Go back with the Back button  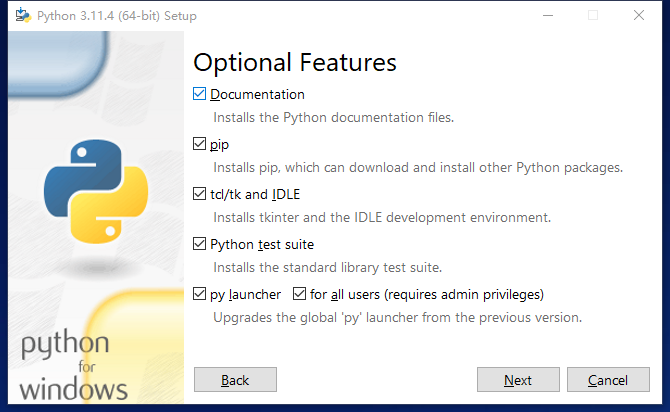[x=235, y=380]
